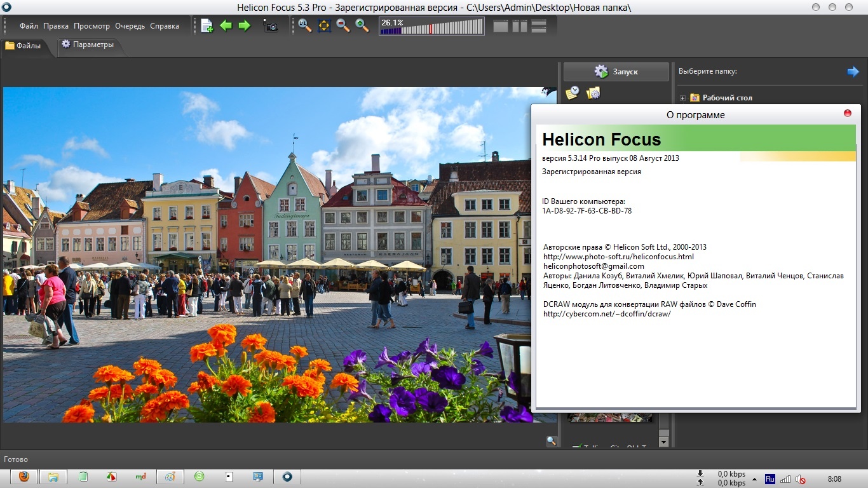Open Firefox from the taskbar

(x=24, y=477)
